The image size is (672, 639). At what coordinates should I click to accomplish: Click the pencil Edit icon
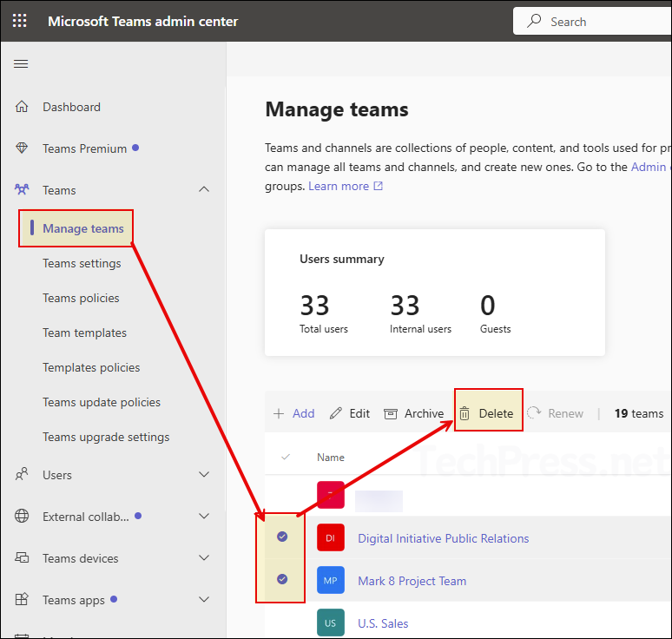point(336,413)
